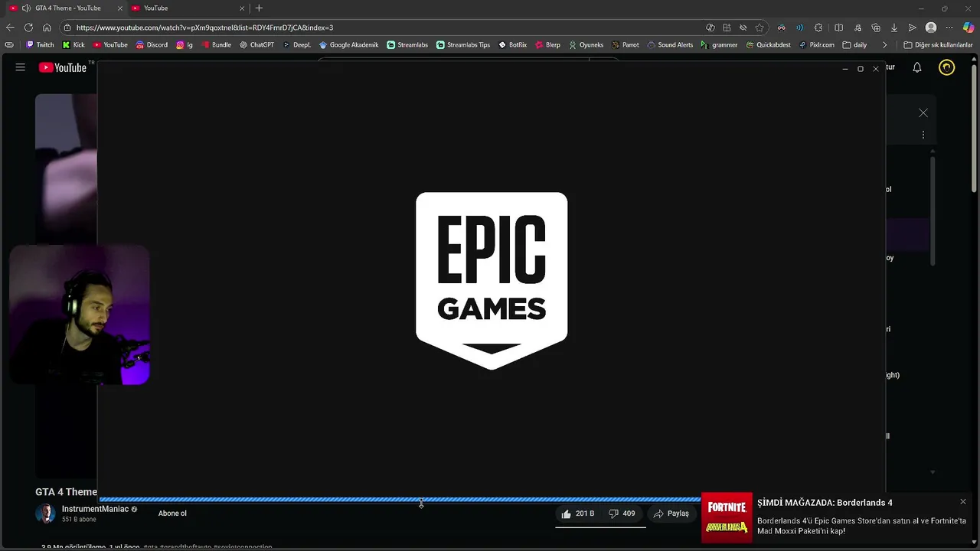This screenshot has width=980, height=551.
Task: Open the YouTube hamburger guide menu
Action: (x=21, y=67)
